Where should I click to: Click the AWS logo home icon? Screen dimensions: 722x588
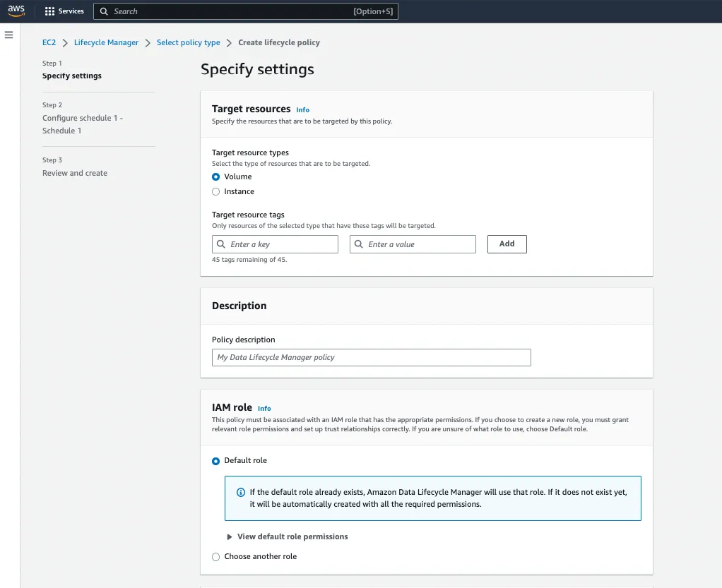click(16, 11)
